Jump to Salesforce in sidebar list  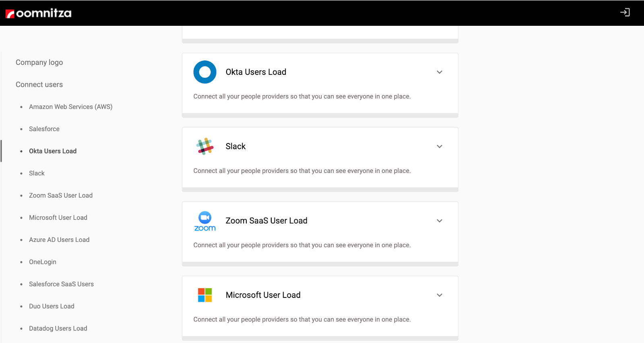[44, 129]
